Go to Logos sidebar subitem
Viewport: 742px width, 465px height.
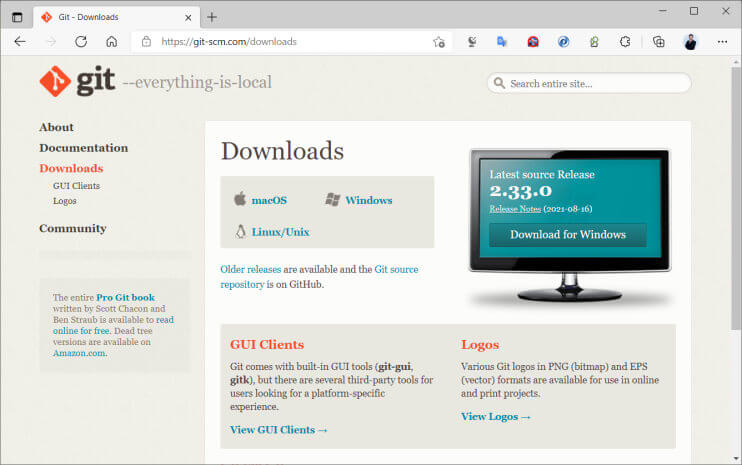click(x=64, y=201)
